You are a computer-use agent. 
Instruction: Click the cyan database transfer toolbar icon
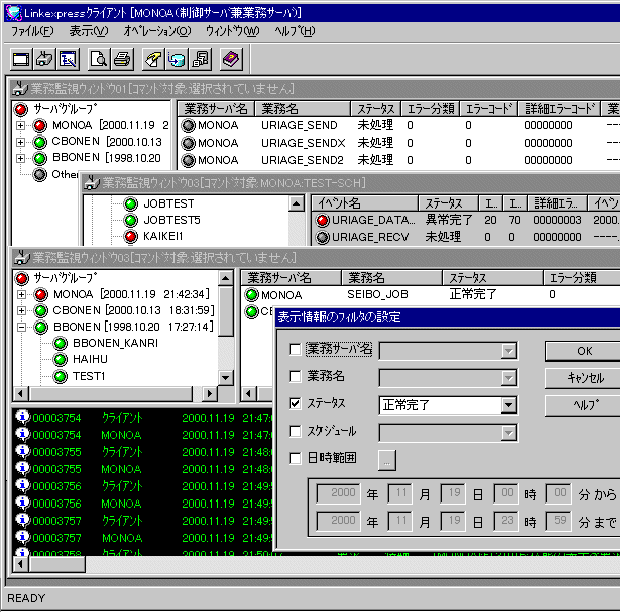[177, 60]
